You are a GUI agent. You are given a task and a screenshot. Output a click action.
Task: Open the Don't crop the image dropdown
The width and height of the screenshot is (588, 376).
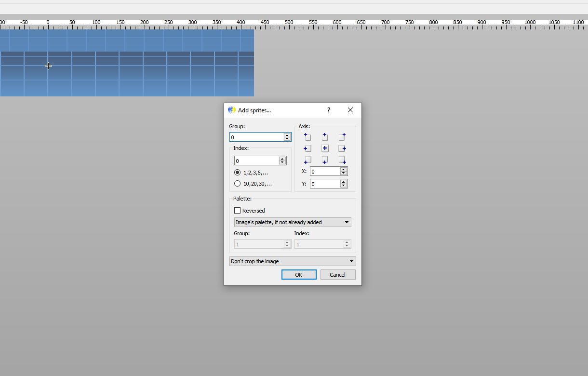(293, 261)
